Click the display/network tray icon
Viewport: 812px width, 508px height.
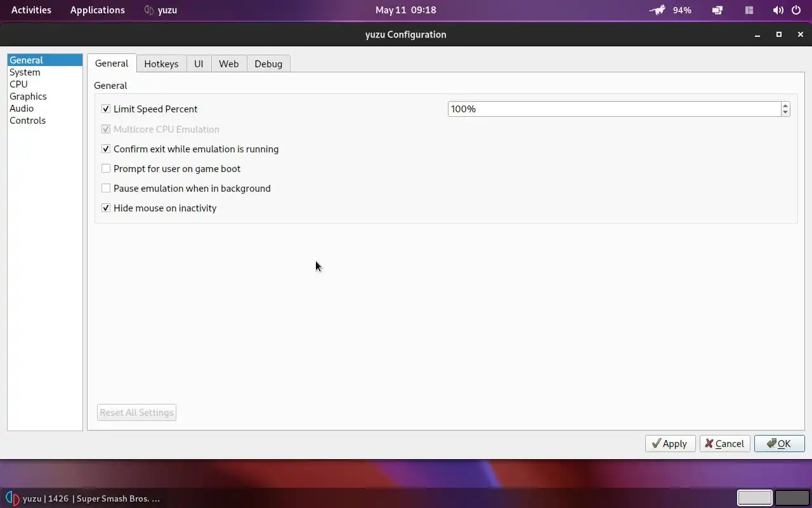click(717, 10)
